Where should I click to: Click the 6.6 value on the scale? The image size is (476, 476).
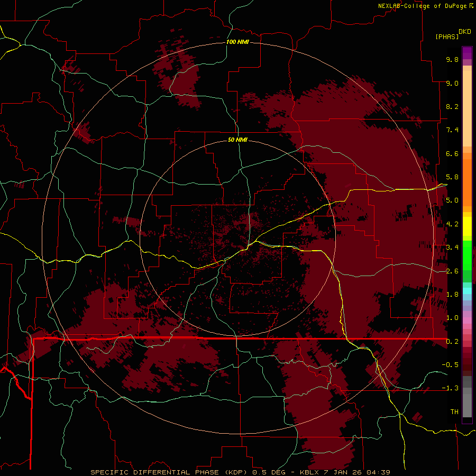452,153
